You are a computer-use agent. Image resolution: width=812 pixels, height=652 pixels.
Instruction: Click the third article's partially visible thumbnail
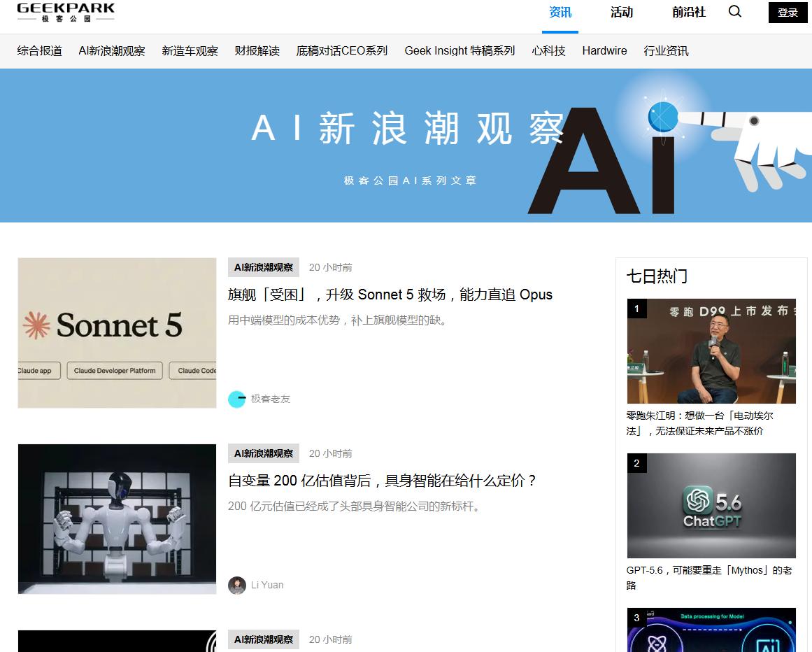point(117,641)
